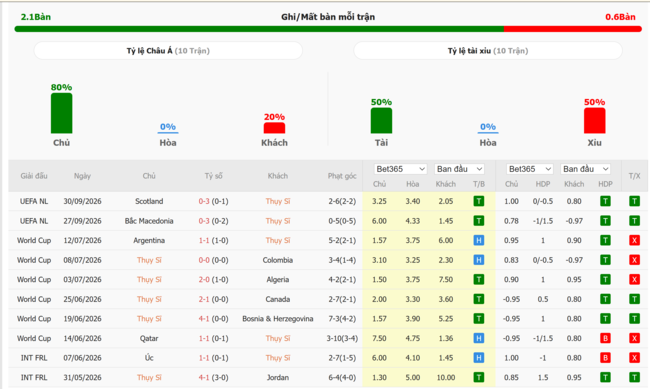Open the first Ban đầu odds-type dropdown
The image size is (650, 389).
[459, 169]
